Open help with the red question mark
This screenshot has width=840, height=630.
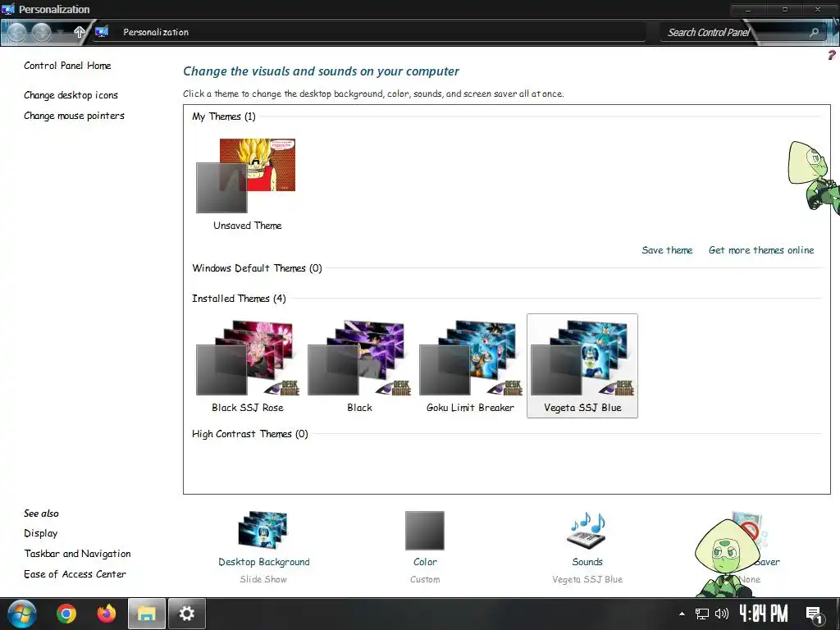tap(832, 55)
